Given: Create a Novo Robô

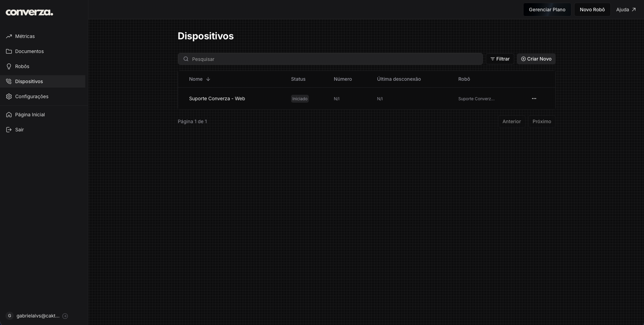Looking at the screenshot, I should point(592,10).
